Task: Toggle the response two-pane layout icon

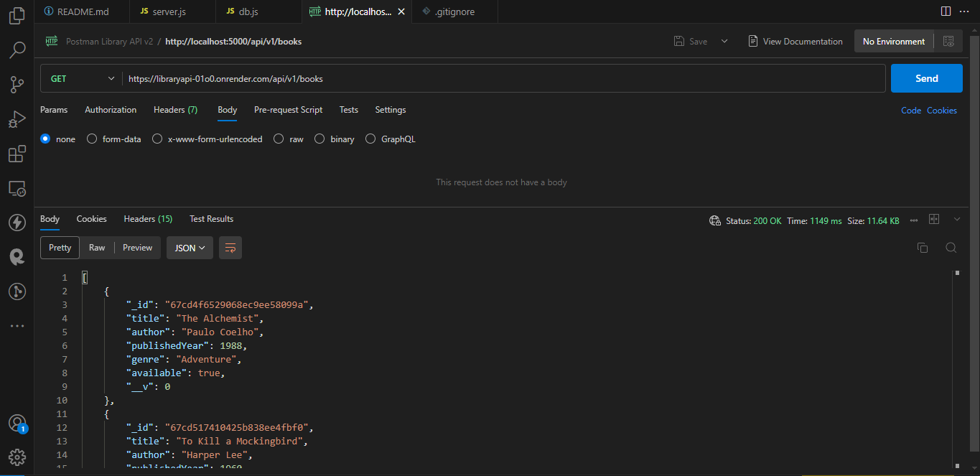Action: (934, 219)
